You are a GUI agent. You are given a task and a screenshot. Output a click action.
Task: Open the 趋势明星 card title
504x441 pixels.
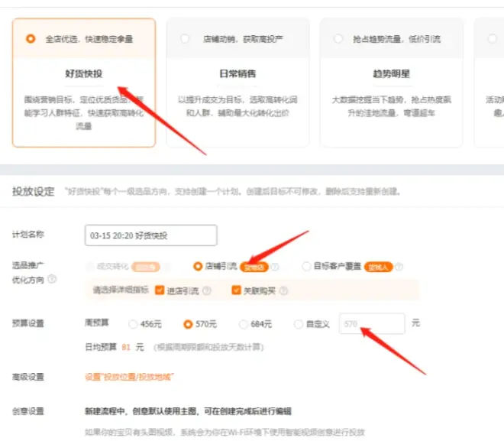click(391, 74)
